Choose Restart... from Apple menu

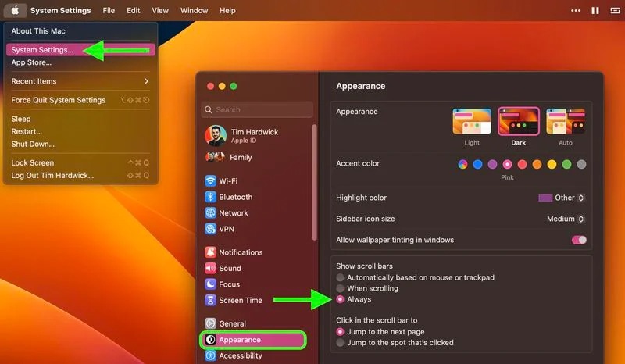80,131
